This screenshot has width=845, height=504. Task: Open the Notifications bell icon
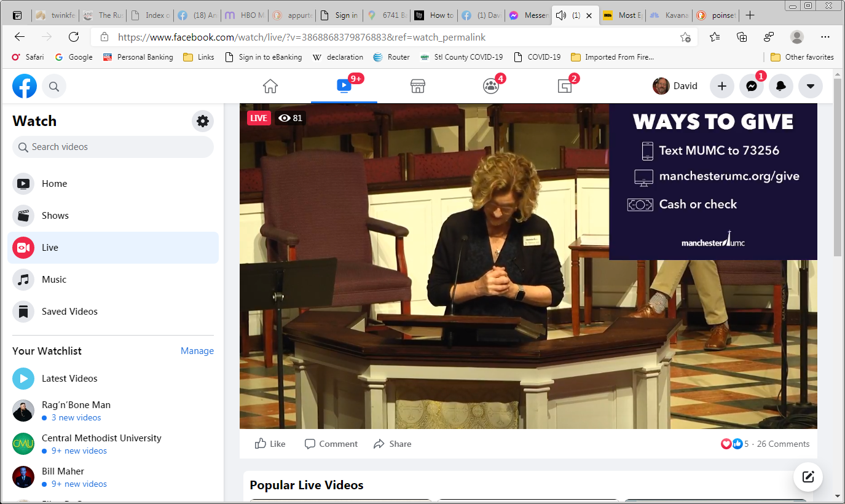point(780,86)
